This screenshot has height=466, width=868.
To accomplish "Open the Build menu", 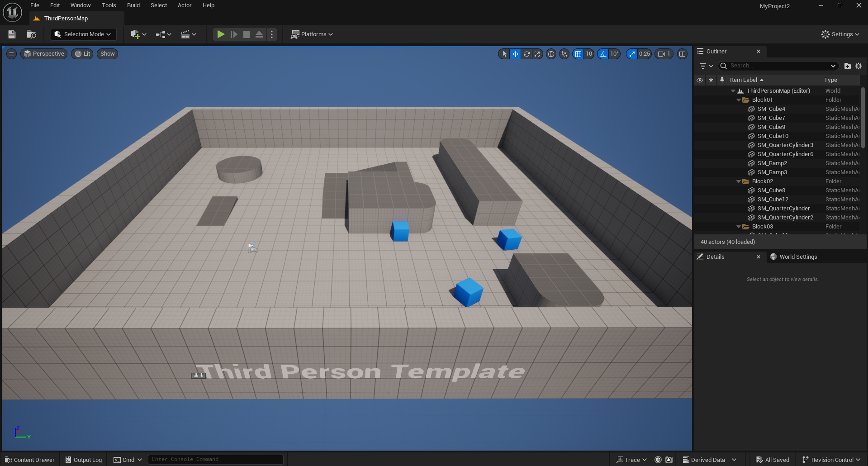I will tap(133, 5).
